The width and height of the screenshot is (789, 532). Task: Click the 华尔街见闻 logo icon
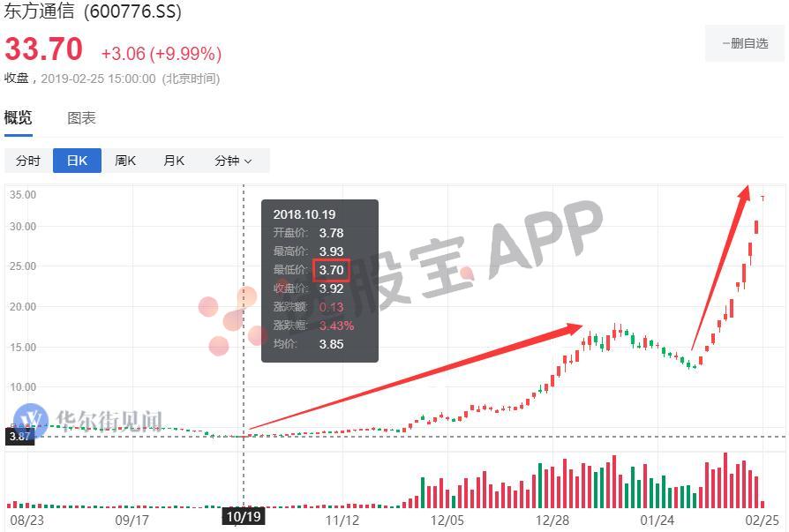pyautogui.click(x=31, y=421)
